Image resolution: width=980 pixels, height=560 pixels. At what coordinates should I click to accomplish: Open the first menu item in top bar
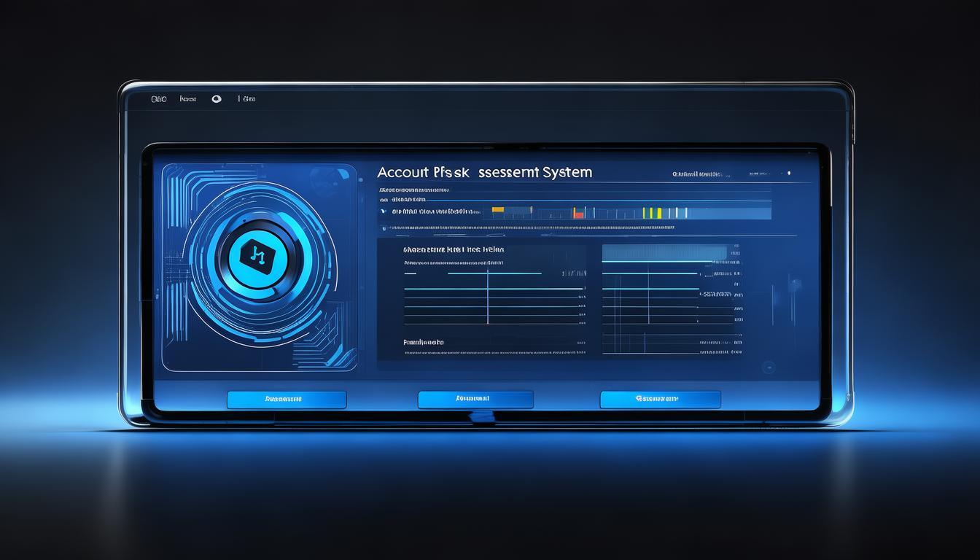pyautogui.click(x=159, y=99)
